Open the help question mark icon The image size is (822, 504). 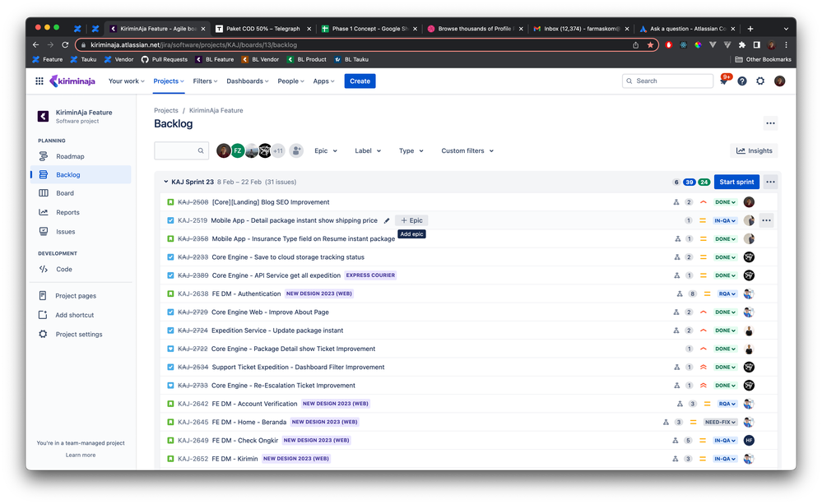[742, 81]
